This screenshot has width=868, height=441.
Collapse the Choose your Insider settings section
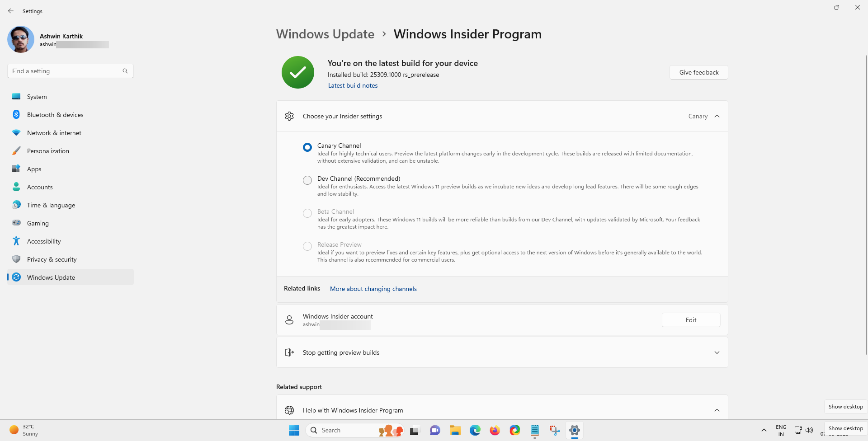coord(717,116)
